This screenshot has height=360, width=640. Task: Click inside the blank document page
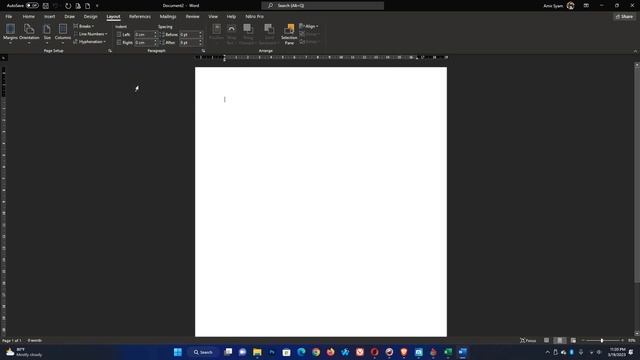pos(321,202)
